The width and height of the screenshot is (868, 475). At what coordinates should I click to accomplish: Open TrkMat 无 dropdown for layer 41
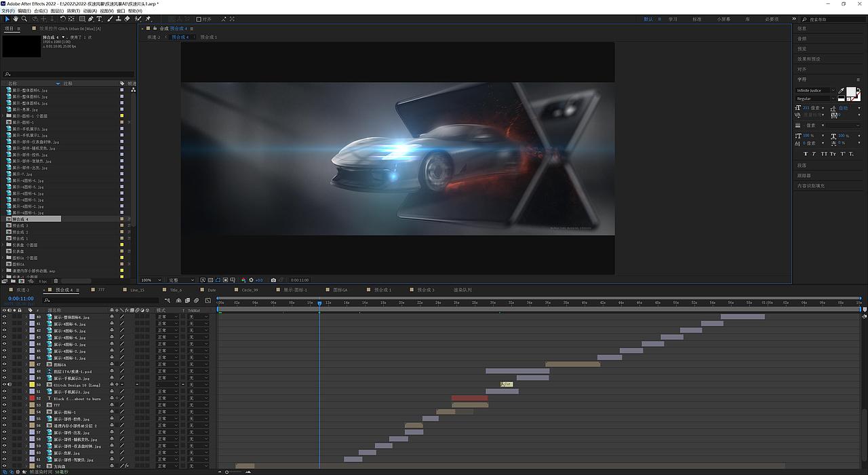pos(198,324)
